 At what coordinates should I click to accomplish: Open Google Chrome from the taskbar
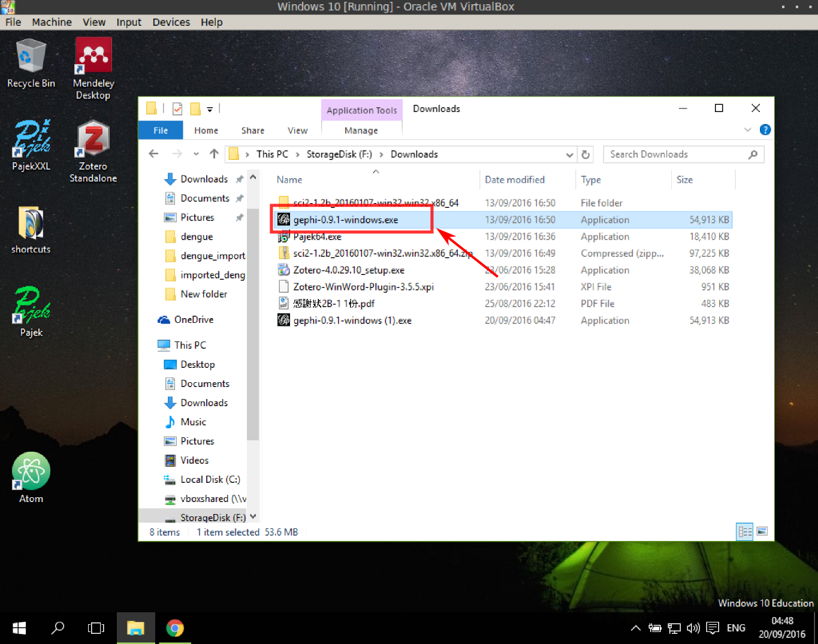coord(175,628)
